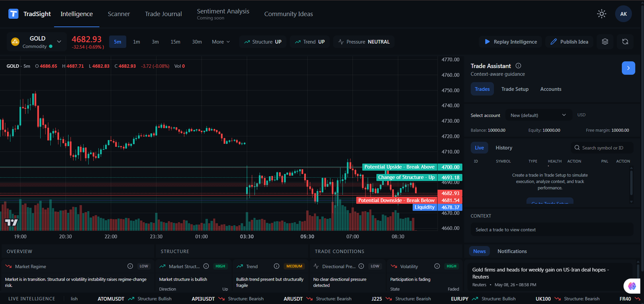Screen dimensions: 644x304
Task: Click the Search symbol or ID field
Action: click(x=602, y=147)
